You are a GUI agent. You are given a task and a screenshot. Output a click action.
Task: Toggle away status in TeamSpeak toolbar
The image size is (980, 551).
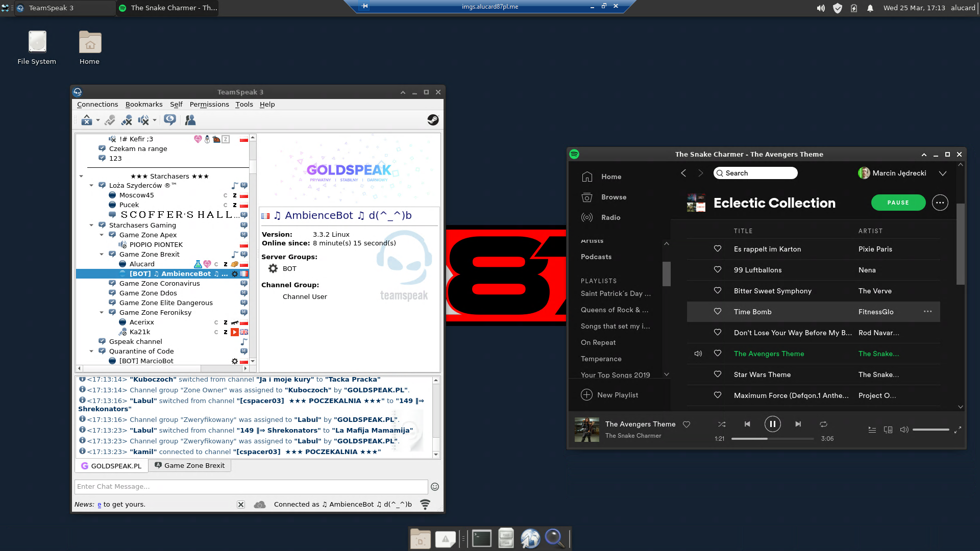[86, 120]
